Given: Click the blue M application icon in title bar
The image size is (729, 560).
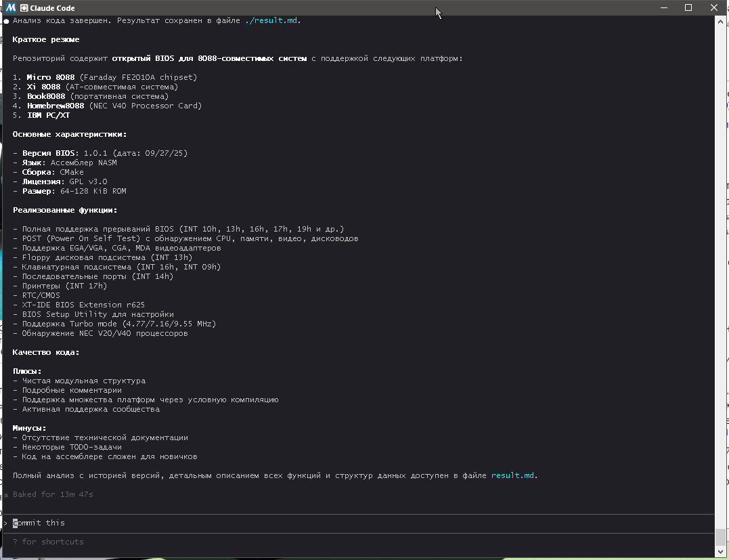Looking at the screenshot, I should 10,8.
